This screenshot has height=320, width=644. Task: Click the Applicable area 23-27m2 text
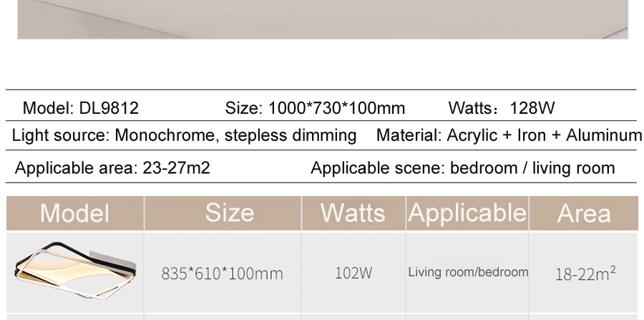click(x=112, y=168)
